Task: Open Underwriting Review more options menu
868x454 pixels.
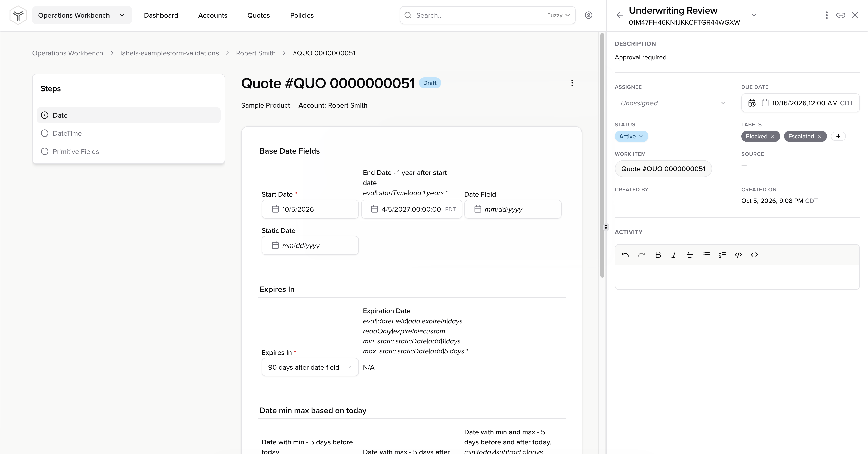Action: pyautogui.click(x=827, y=15)
